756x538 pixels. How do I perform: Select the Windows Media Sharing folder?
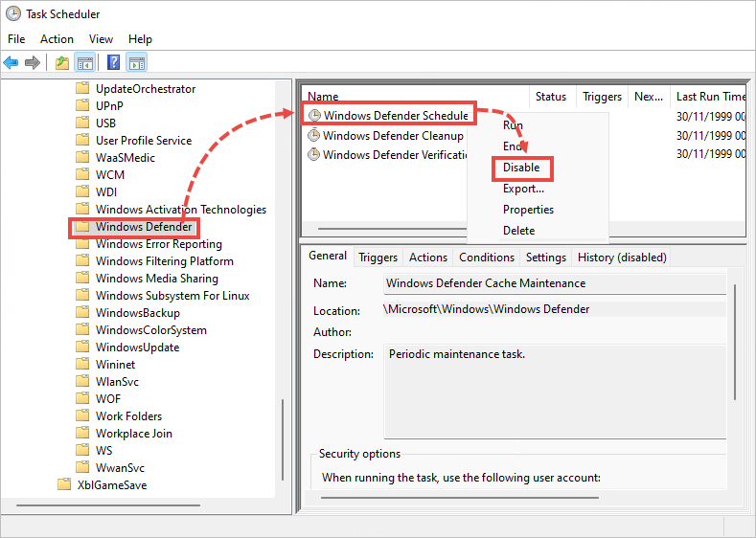click(157, 279)
